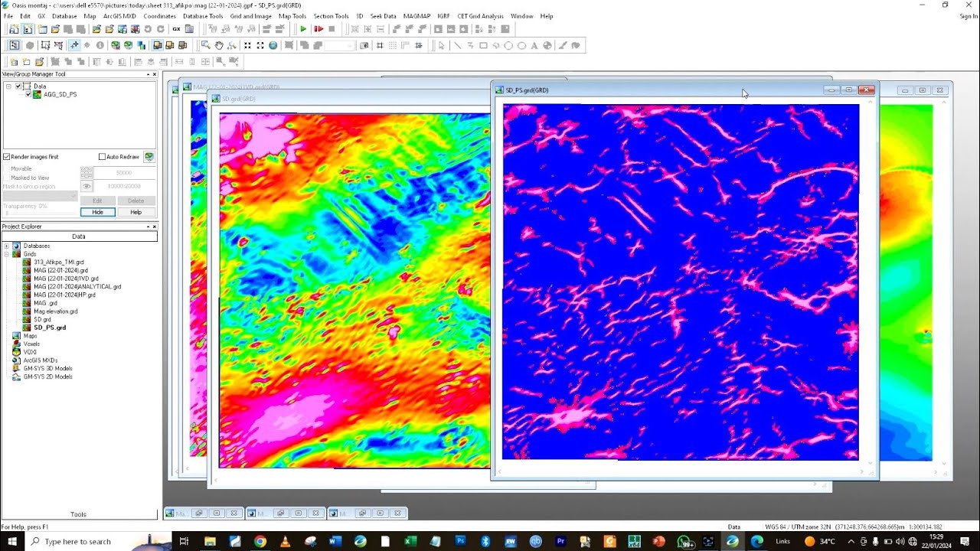Select 313_Afikpo_TMI.grd in Grids
Screen dimensions: 980x551
pos(58,262)
